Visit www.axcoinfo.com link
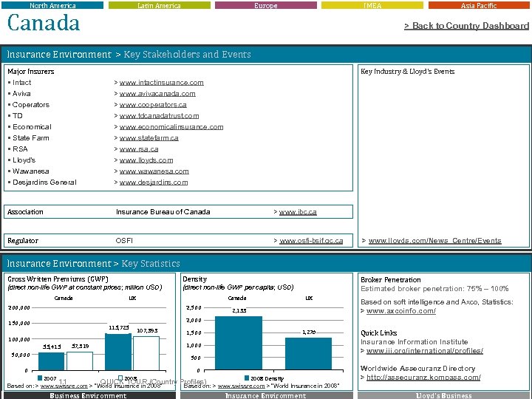 [401, 311]
